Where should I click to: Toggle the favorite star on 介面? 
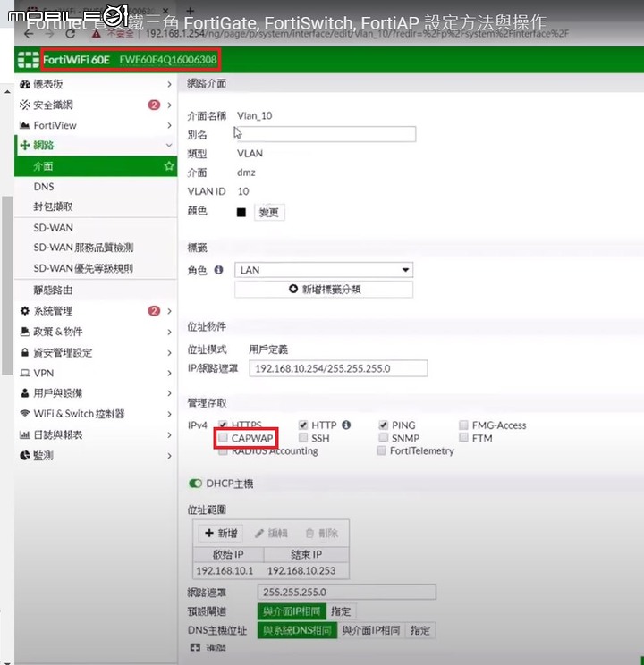(169, 166)
